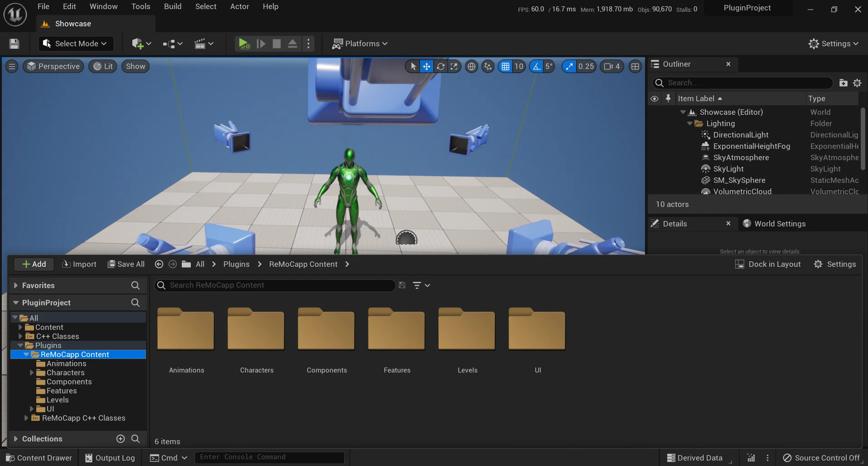Create new folder in Outliner
The height and width of the screenshot is (466, 868).
(x=843, y=83)
